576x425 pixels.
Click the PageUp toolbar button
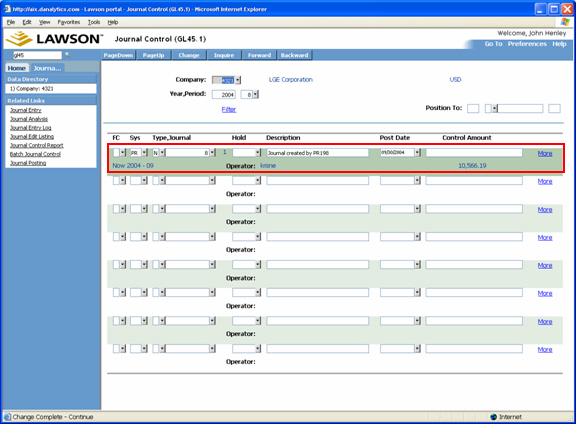[154, 55]
